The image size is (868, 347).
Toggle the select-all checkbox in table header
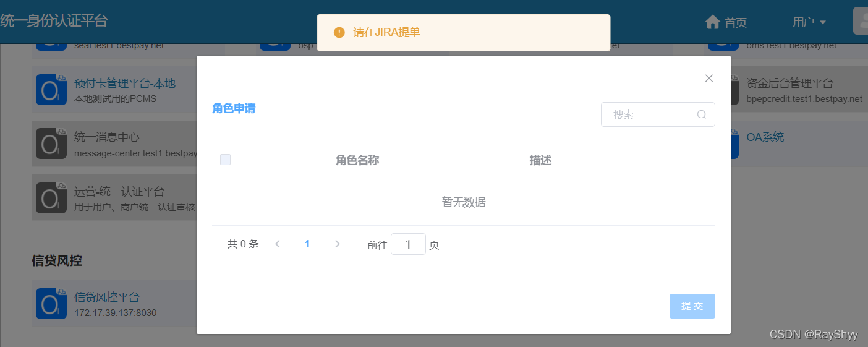pyautogui.click(x=225, y=160)
